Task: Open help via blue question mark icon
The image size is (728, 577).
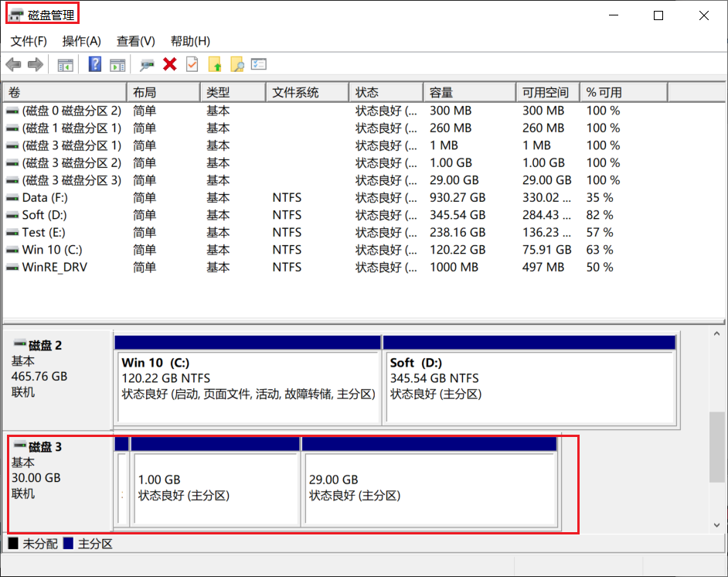Action: [95, 64]
